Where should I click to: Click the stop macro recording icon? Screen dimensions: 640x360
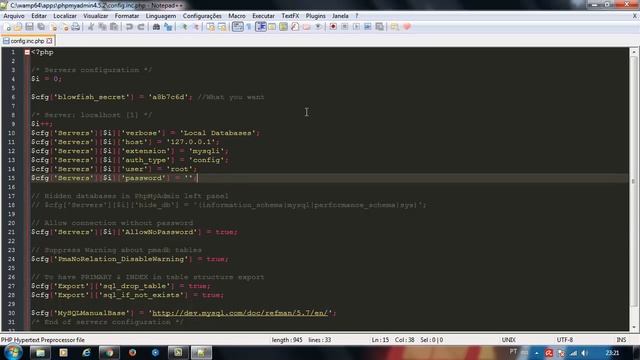point(344,27)
